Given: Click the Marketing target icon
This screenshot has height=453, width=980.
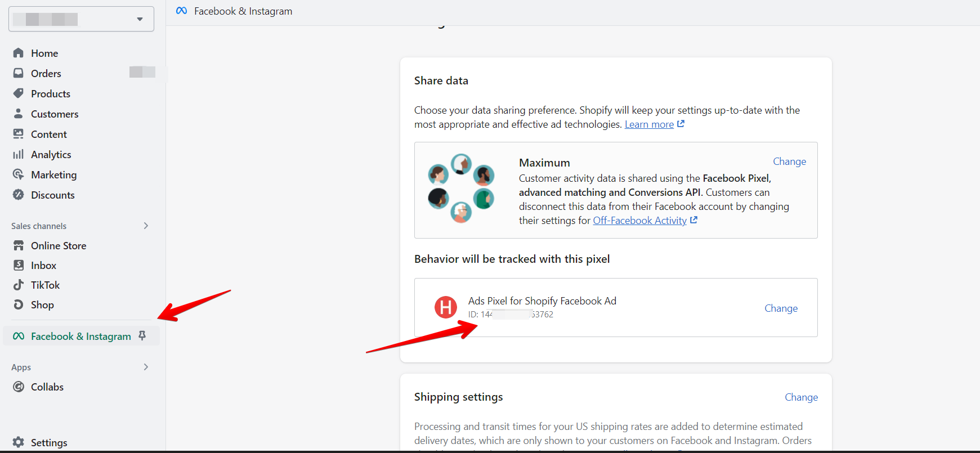Looking at the screenshot, I should (x=19, y=174).
